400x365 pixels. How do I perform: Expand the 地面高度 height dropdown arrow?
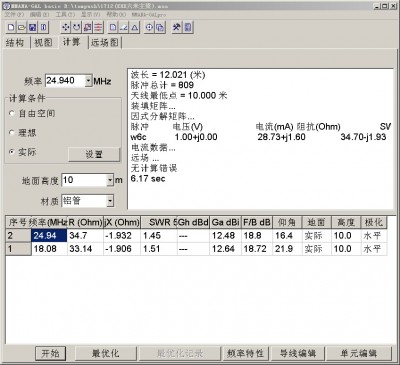(110, 180)
